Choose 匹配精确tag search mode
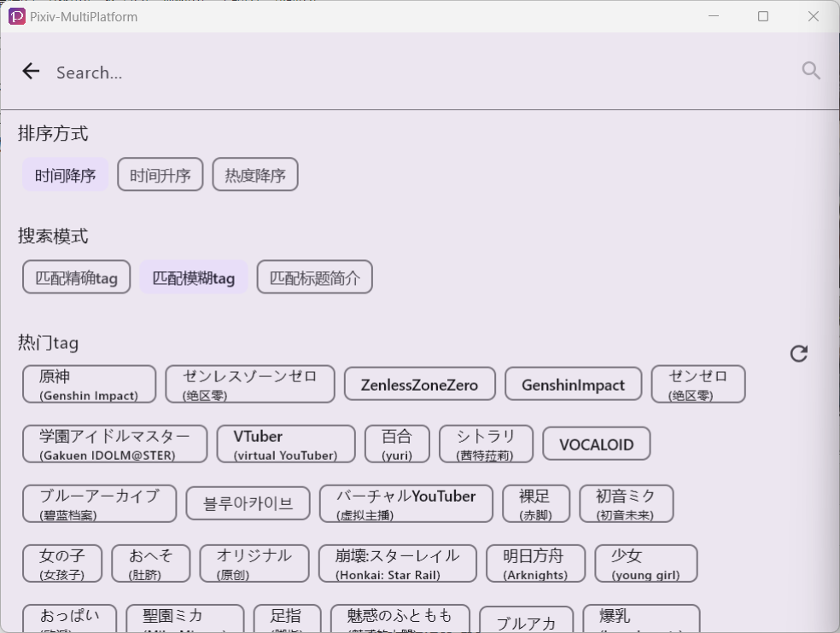The image size is (840, 633). pyautogui.click(x=77, y=277)
